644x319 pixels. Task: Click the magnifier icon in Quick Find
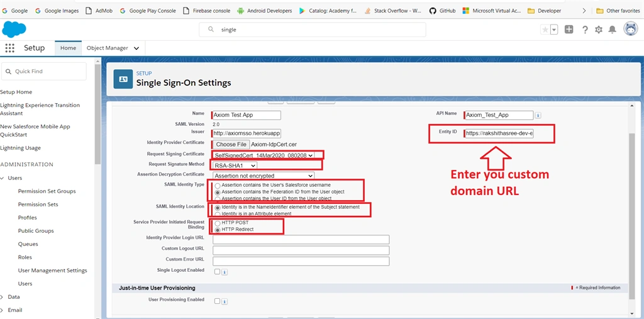(x=9, y=72)
